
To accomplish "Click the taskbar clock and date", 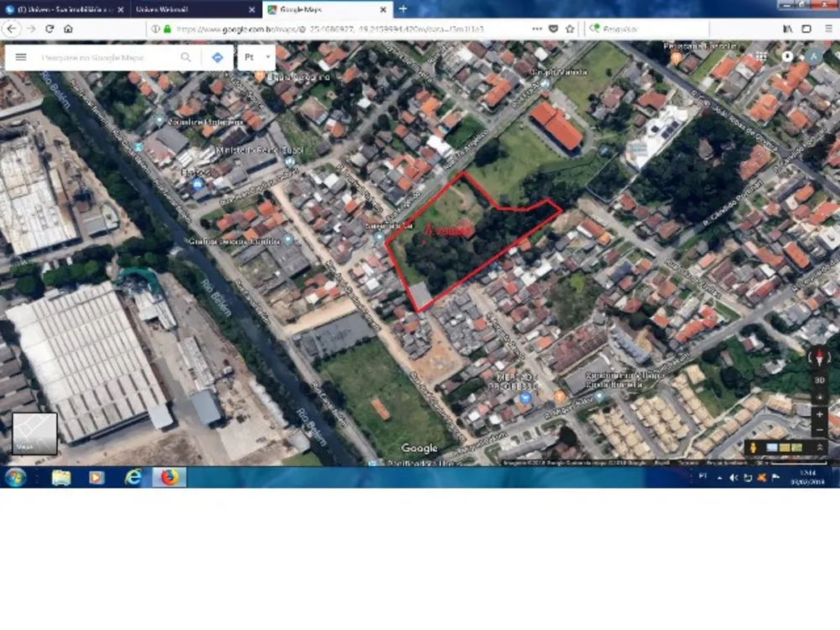I will click(808, 477).
